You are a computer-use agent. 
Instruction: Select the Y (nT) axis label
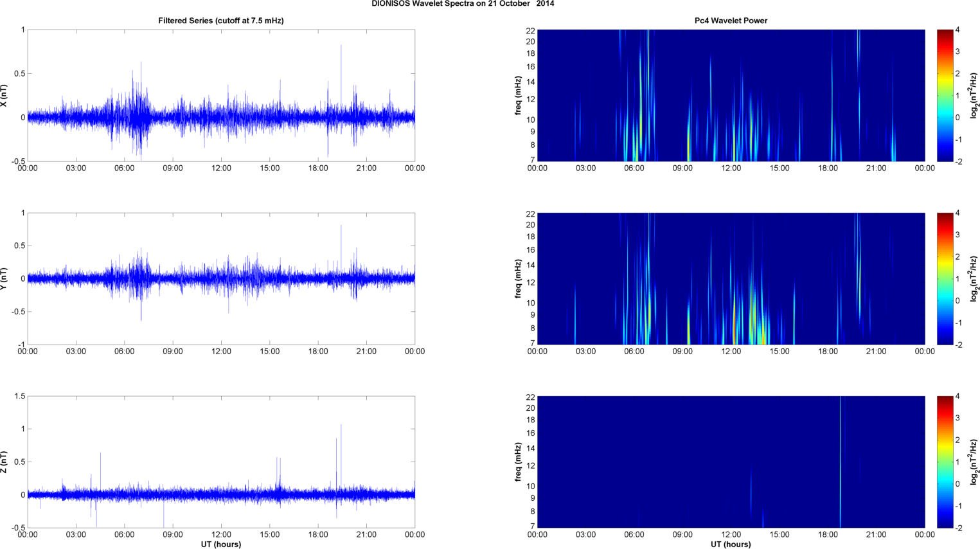coord(5,279)
